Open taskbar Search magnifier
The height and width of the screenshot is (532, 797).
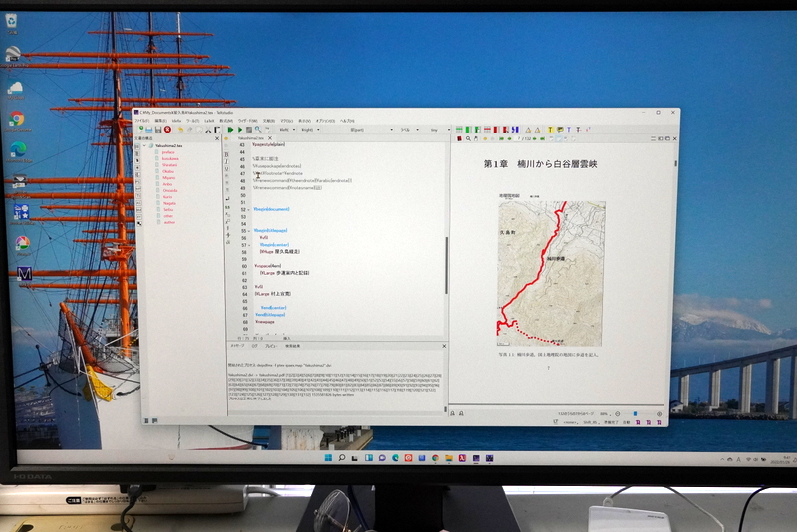[x=342, y=458]
